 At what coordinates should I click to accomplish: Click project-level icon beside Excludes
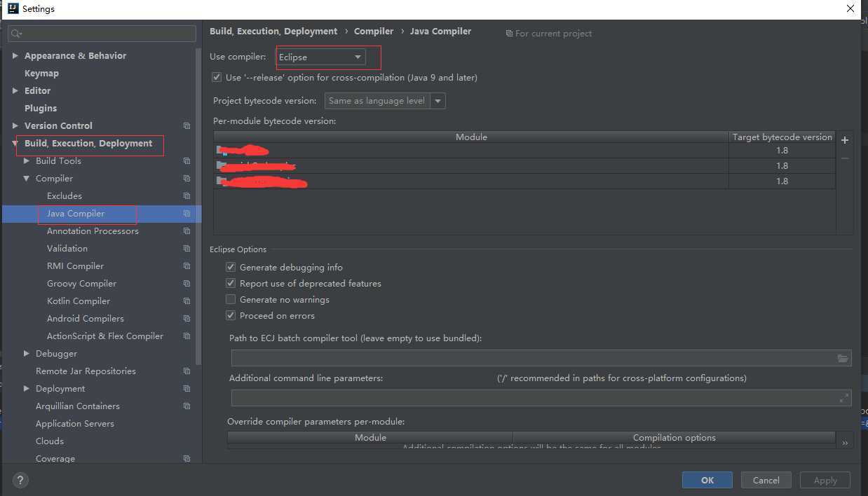[187, 196]
